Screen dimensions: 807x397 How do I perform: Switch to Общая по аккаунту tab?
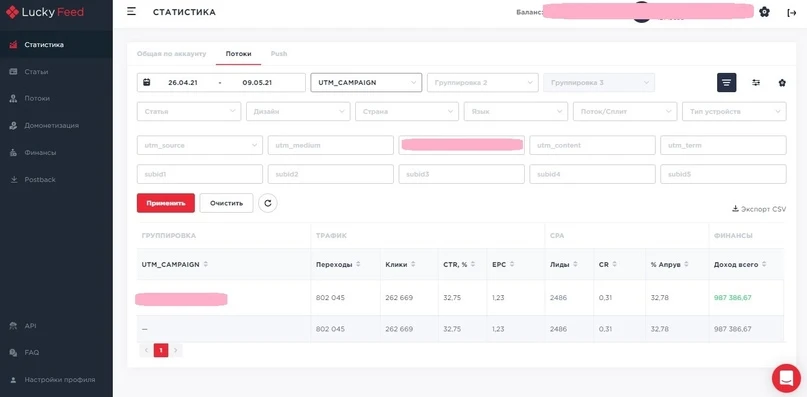click(x=171, y=54)
